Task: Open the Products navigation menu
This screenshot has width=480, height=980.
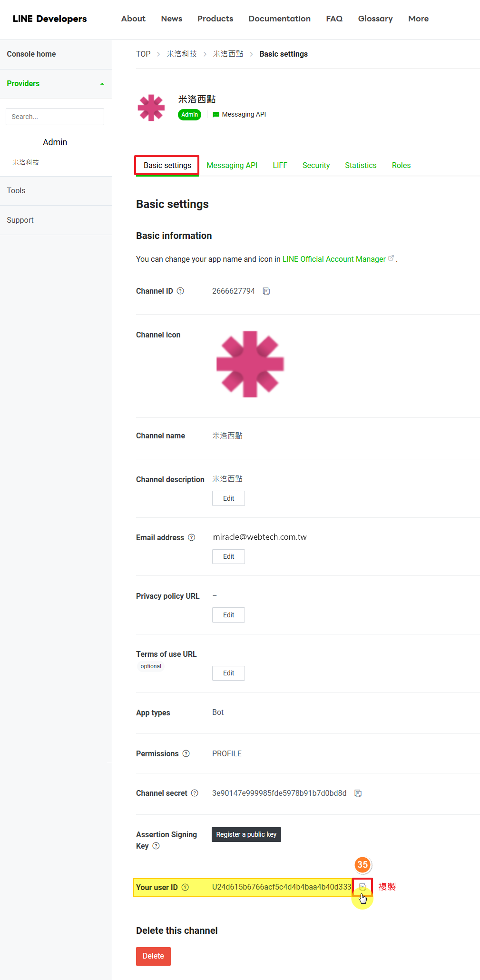Action: (215, 19)
